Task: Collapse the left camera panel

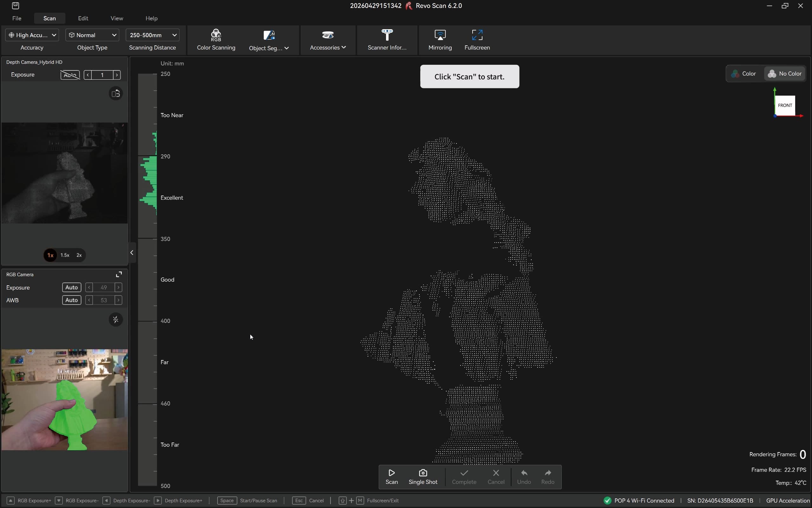Action: click(132, 253)
